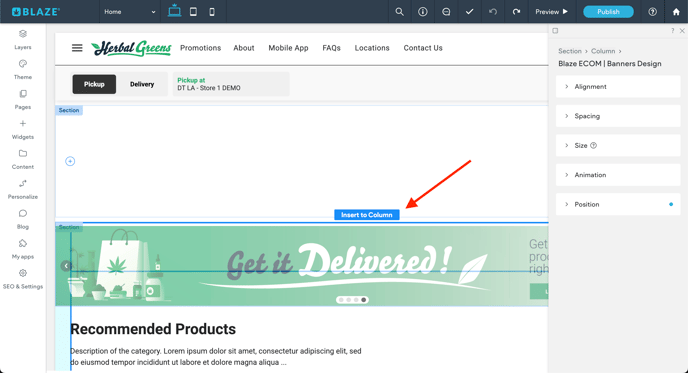Open the Theme settings
The height and width of the screenshot is (373, 688).
(23, 69)
